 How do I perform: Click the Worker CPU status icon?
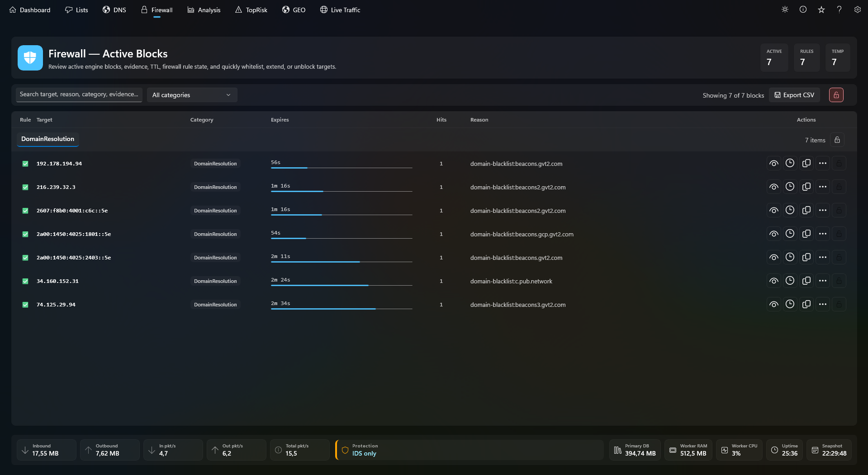click(725, 450)
